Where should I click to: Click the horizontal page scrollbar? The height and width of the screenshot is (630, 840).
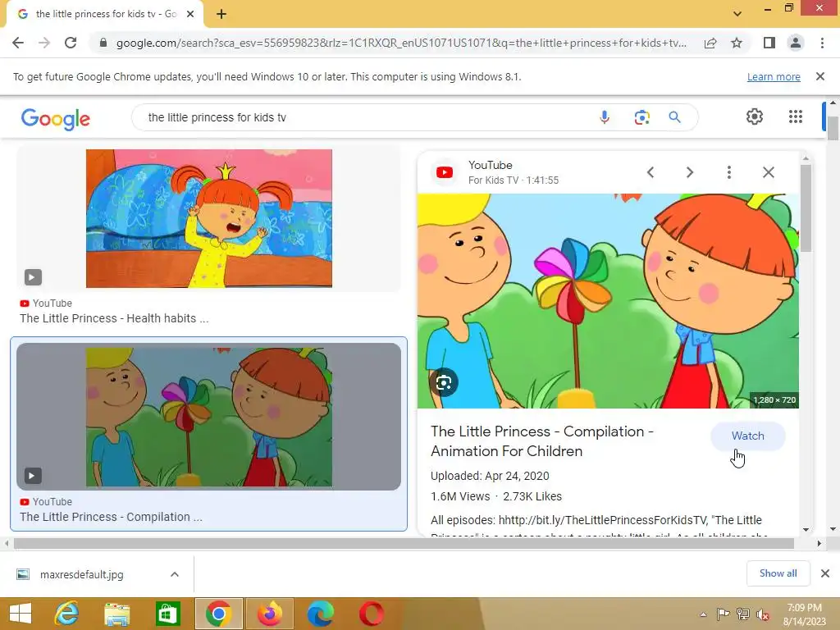coord(404,543)
